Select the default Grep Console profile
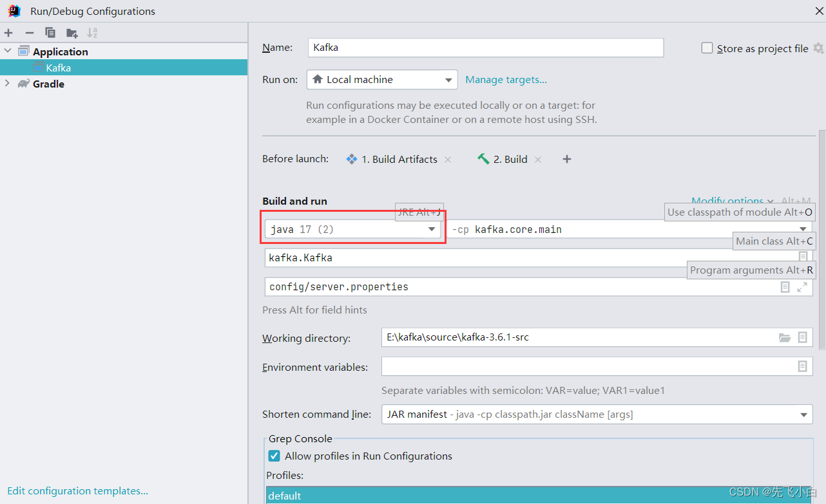The height and width of the screenshot is (504, 826). 539,496
